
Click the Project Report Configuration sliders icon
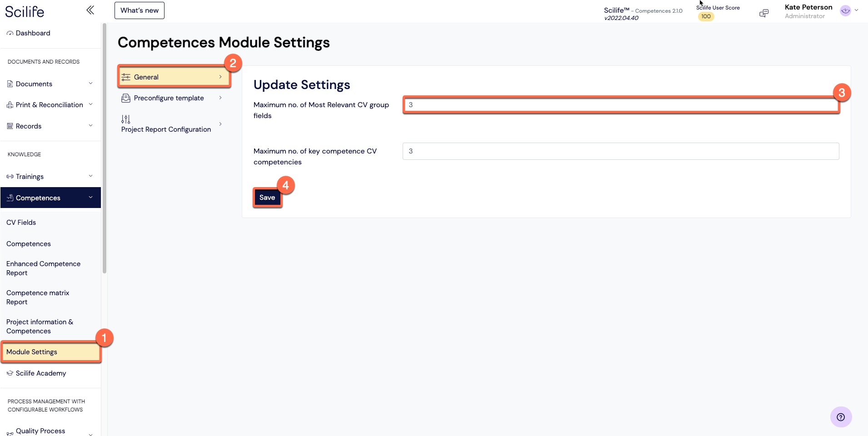tap(126, 119)
